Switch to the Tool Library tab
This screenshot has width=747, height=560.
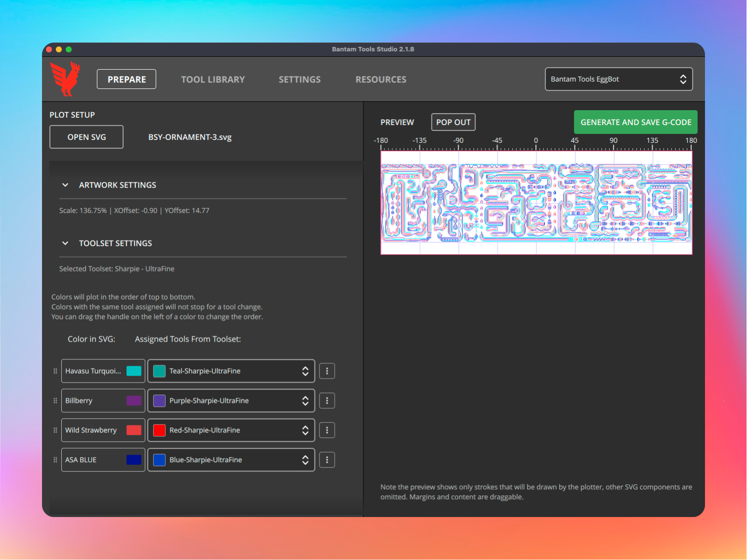[213, 80]
